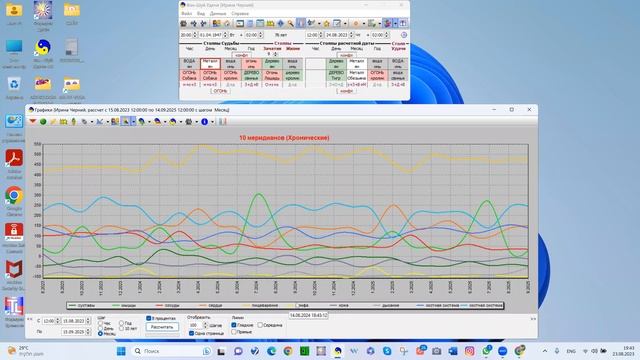Click the axis chart icon in graph toolbar
The width and height of the screenshot is (640, 360).
tap(99, 122)
